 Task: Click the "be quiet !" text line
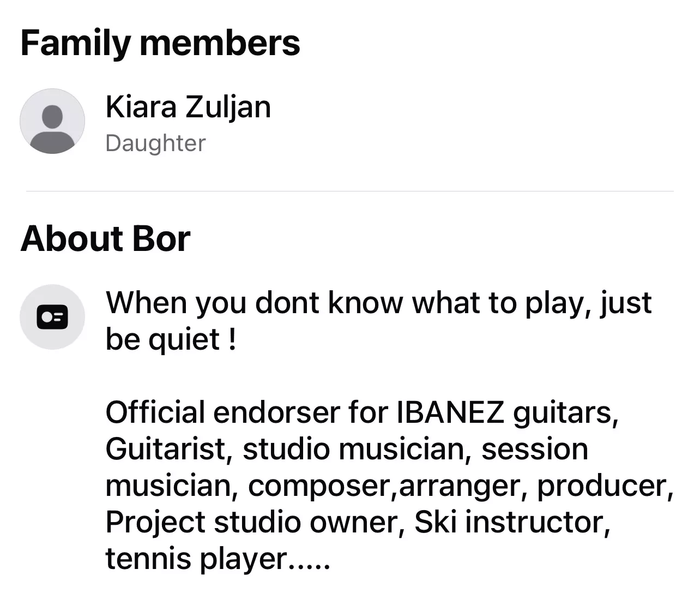click(x=171, y=339)
